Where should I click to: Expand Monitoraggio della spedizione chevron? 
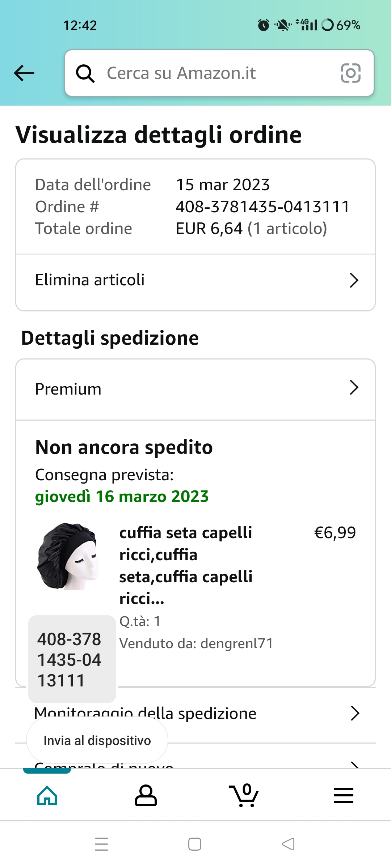click(355, 713)
